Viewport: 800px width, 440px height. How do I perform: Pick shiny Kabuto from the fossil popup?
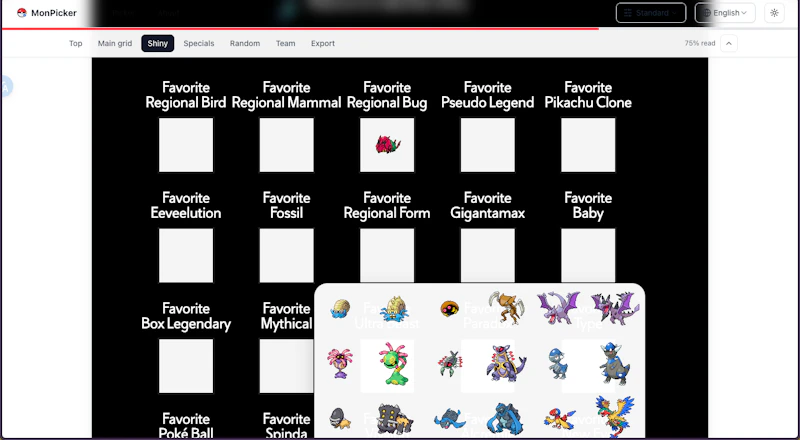tap(449, 309)
